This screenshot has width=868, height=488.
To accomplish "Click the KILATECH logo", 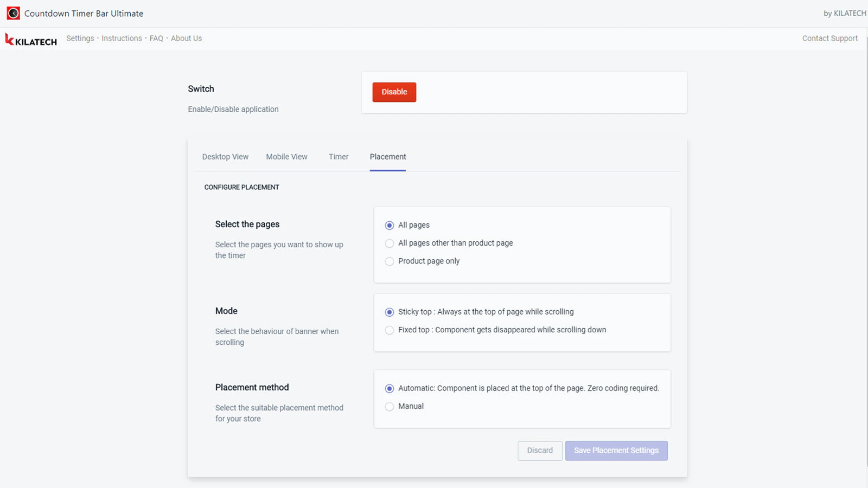I will tap(31, 40).
